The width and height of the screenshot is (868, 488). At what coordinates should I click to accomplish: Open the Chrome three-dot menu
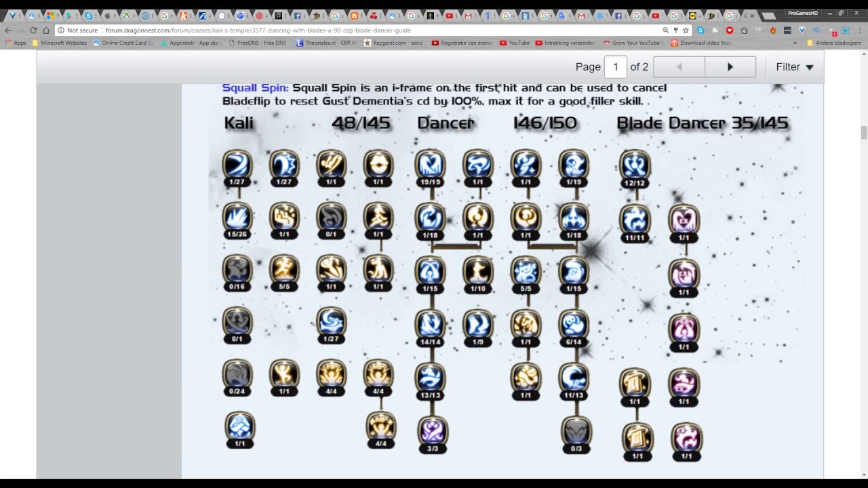[x=860, y=30]
